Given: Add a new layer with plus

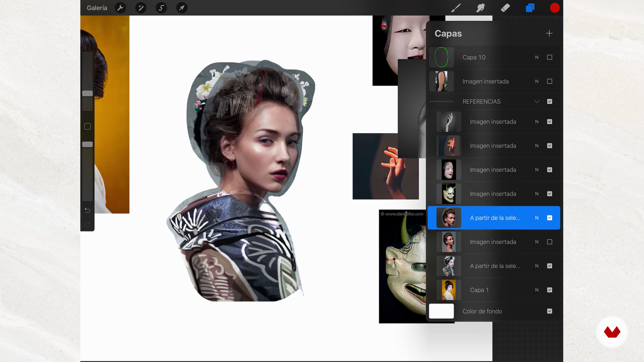Looking at the screenshot, I should [549, 33].
